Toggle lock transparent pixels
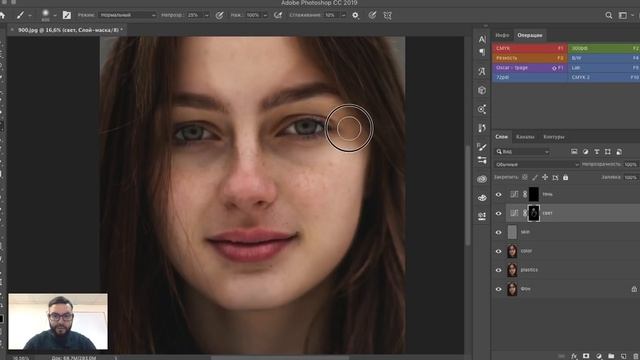640x360 pixels. click(525, 177)
